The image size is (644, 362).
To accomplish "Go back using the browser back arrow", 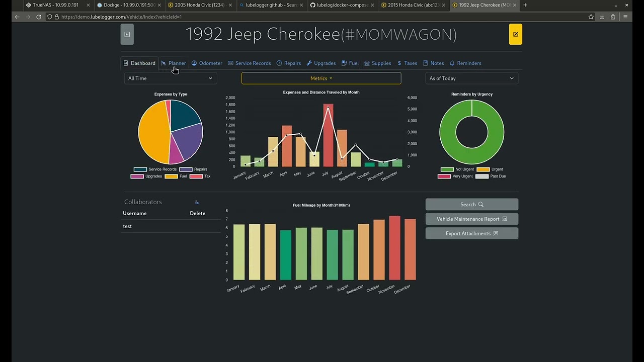I will (x=17, y=17).
